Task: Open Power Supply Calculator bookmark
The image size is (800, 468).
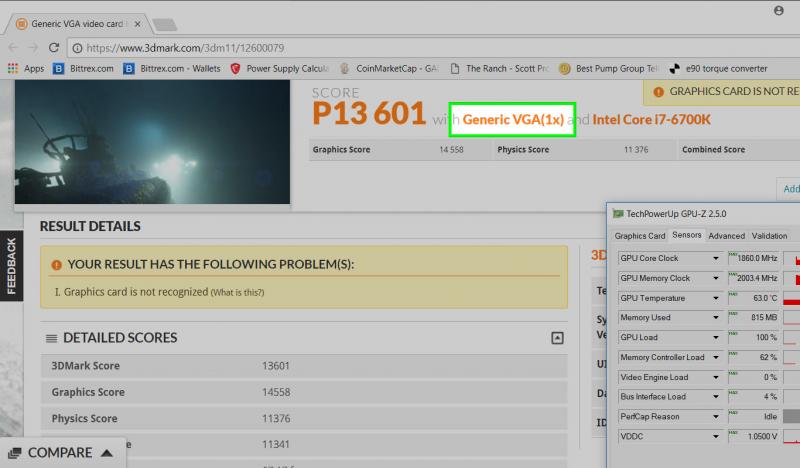Action: [x=279, y=68]
